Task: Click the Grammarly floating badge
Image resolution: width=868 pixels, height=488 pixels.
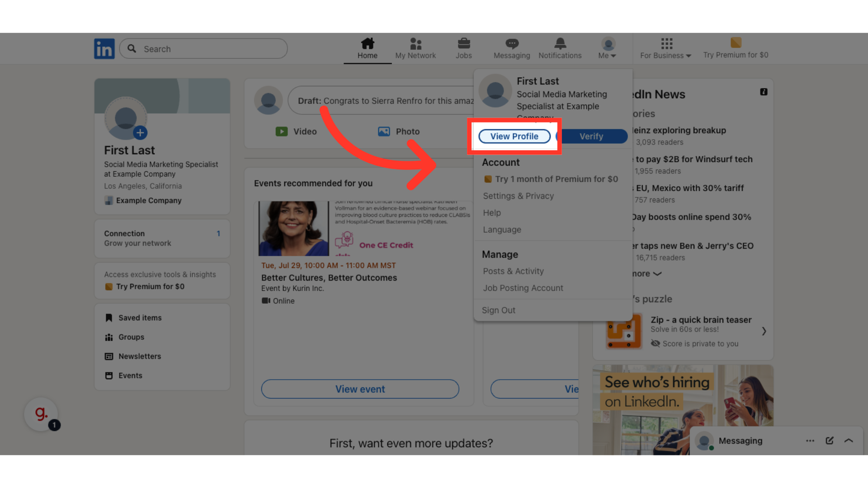Action: [42, 414]
